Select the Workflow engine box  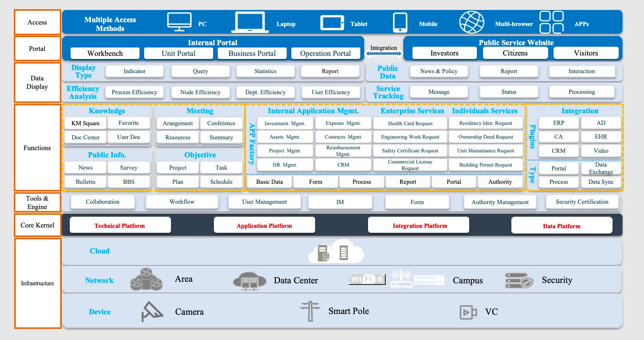click(182, 202)
